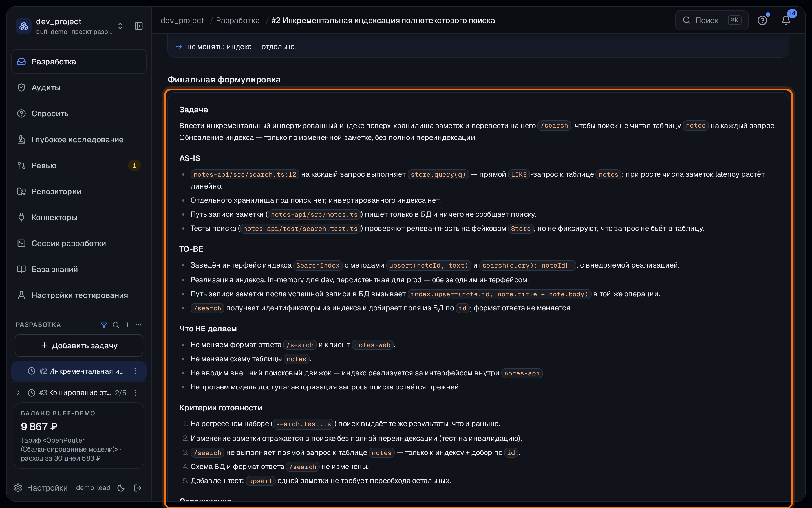This screenshot has width=812, height=508.
Task: Open options menu for task #2
Action: coord(135,371)
